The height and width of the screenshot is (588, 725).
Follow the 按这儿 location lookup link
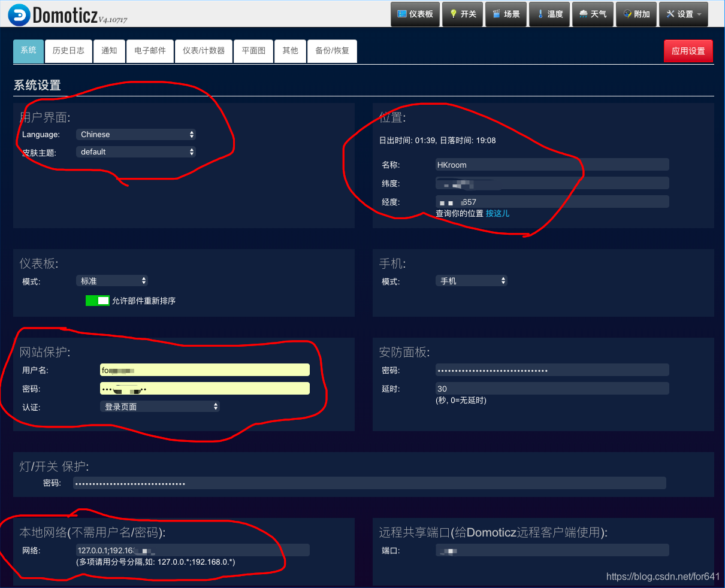[497, 213]
